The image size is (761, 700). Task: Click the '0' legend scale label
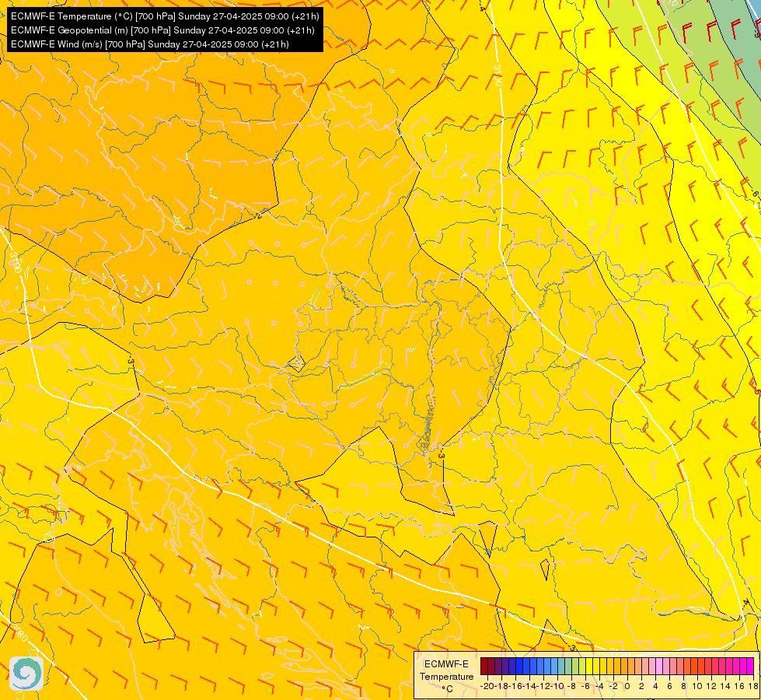click(x=627, y=687)
